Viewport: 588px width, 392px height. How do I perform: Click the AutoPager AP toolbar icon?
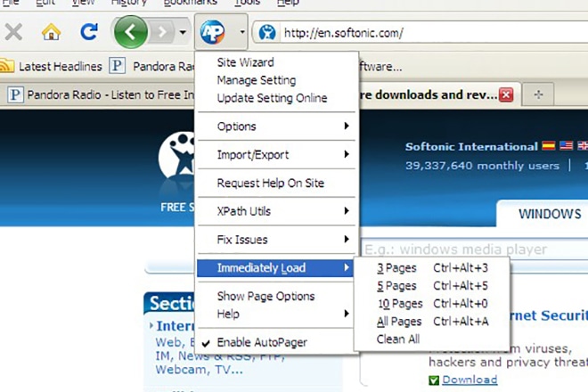[x=212, y=33]
